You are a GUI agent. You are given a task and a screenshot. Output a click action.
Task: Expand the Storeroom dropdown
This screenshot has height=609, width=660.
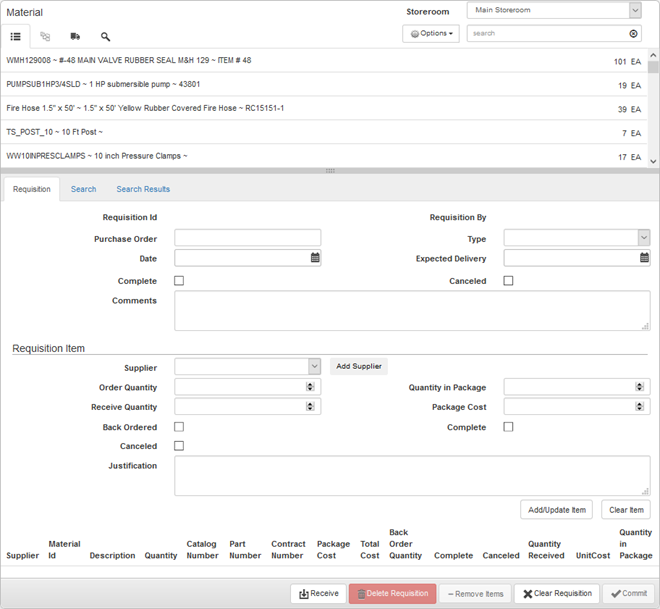pyautogui.click(x=635, y=10)
